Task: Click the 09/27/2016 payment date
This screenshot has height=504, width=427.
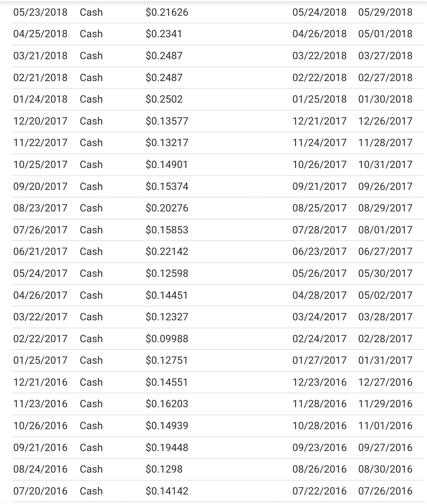Action: 385,448
